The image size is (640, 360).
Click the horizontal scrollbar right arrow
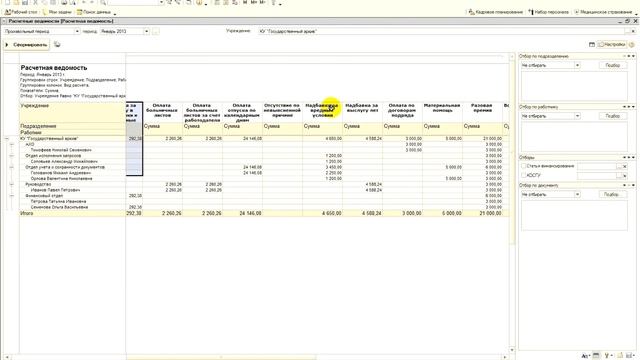point(504,357)
